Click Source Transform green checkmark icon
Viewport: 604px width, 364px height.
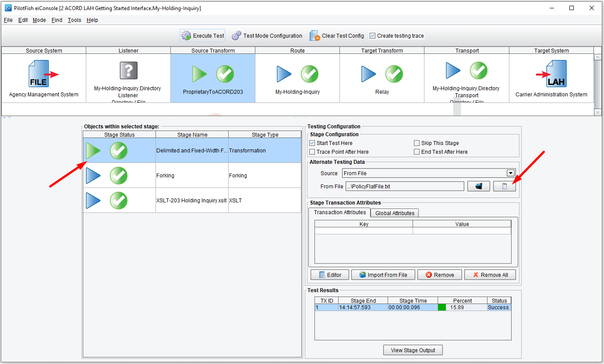[x=225, y=74]
